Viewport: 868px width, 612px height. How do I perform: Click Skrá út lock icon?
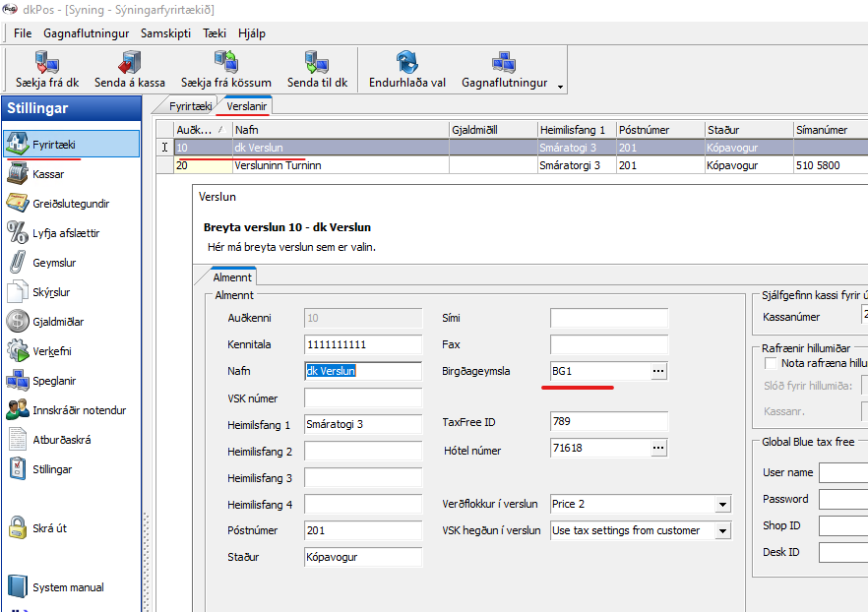pyautogui.click(x=18, y=528)
